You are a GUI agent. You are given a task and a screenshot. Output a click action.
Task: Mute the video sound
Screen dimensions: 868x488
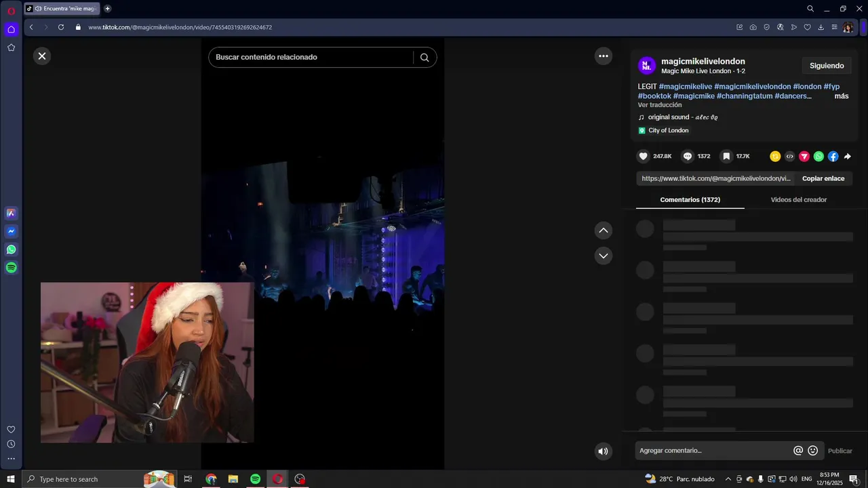[603, 451]
